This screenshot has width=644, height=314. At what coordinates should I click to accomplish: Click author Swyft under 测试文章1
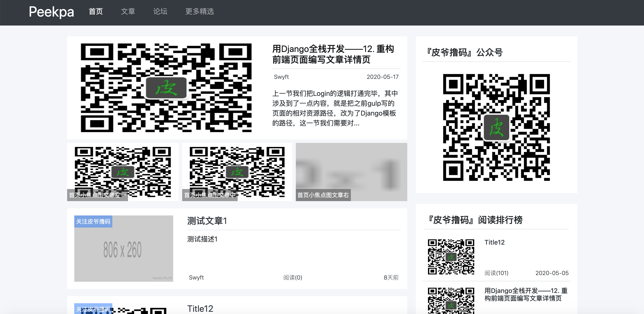tap(196, 277)
